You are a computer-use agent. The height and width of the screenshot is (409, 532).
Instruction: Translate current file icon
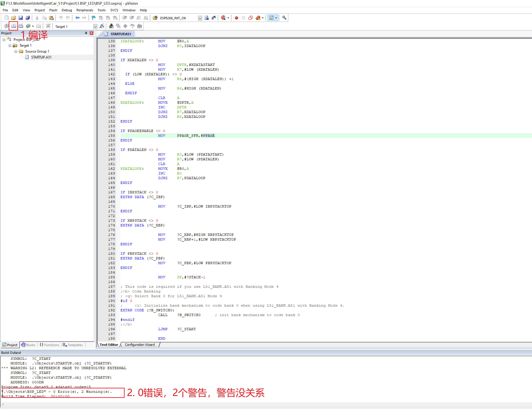pos(6,26)
